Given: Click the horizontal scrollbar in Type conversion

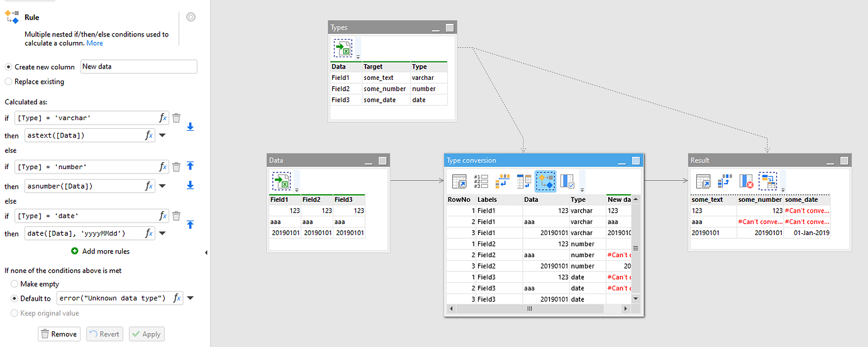Looking at the screenshot, I should coord(530,309).
